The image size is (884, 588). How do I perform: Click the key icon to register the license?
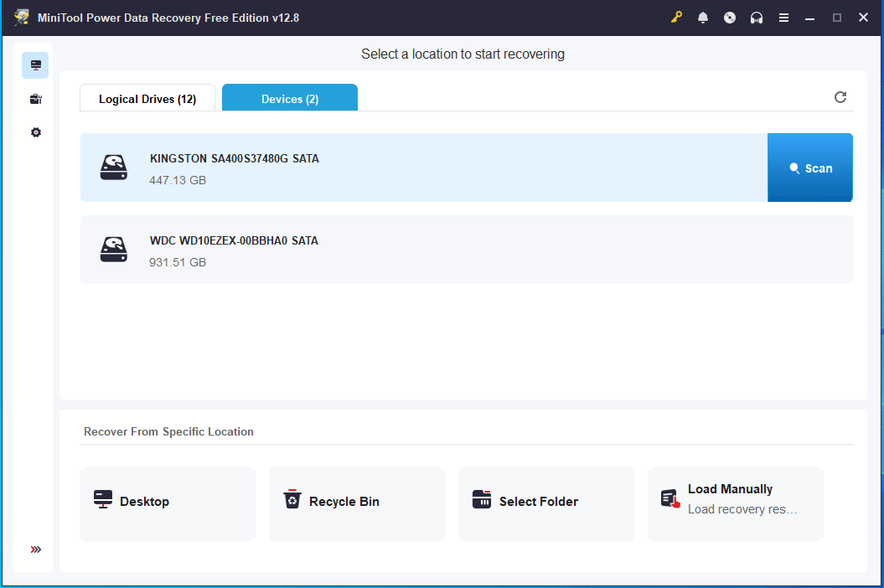pyautogui.click(x=676, y=17)
